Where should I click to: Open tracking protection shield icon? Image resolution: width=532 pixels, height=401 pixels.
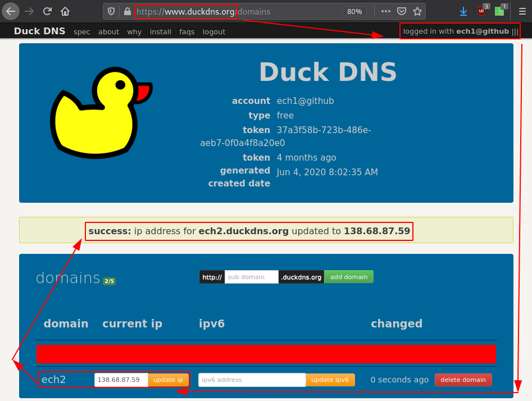coord(111,12)
